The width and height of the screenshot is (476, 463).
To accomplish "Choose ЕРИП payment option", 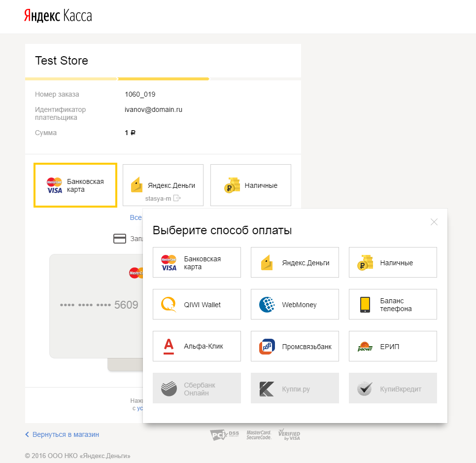I will 393,346.
